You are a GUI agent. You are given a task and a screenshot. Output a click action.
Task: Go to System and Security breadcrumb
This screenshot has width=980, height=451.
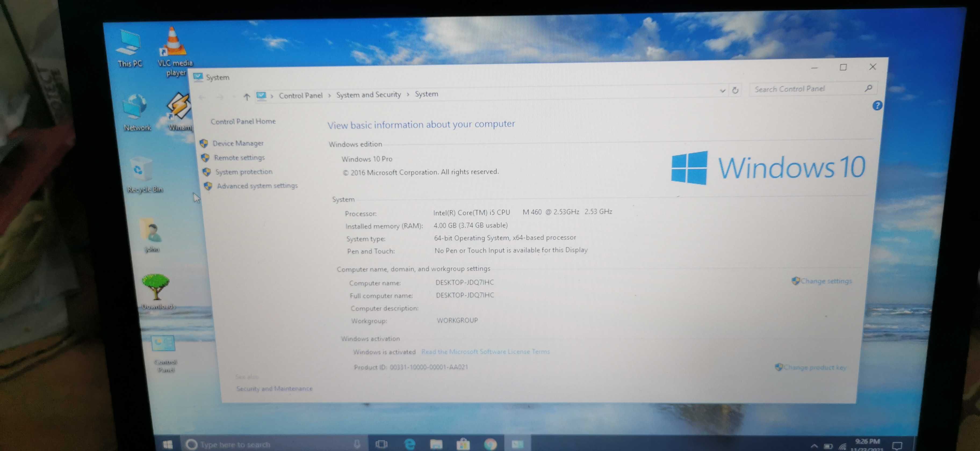(x=368, y=95)
